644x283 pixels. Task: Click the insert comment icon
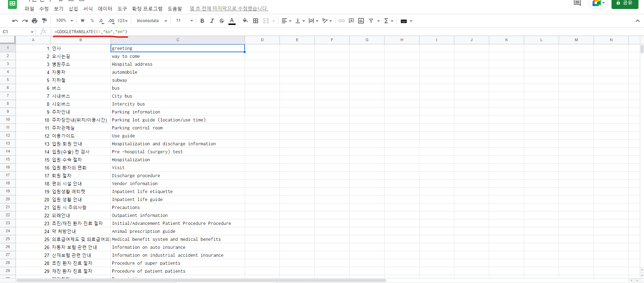(351, 21)
